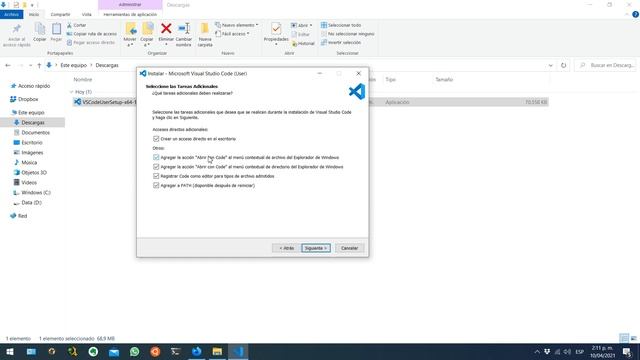Open the 'Fácil acceso' dropdown
This screenshot has height=360, width=640.
pos(232,34)
